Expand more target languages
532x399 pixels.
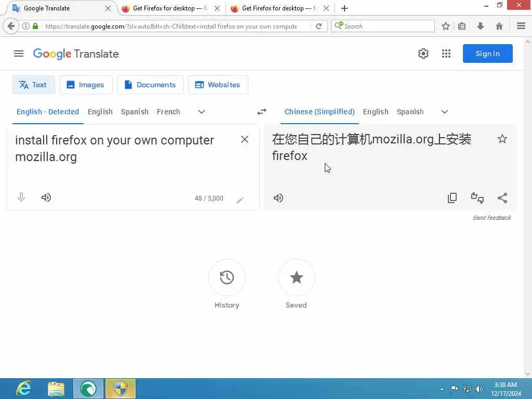(x=445, y=112)
